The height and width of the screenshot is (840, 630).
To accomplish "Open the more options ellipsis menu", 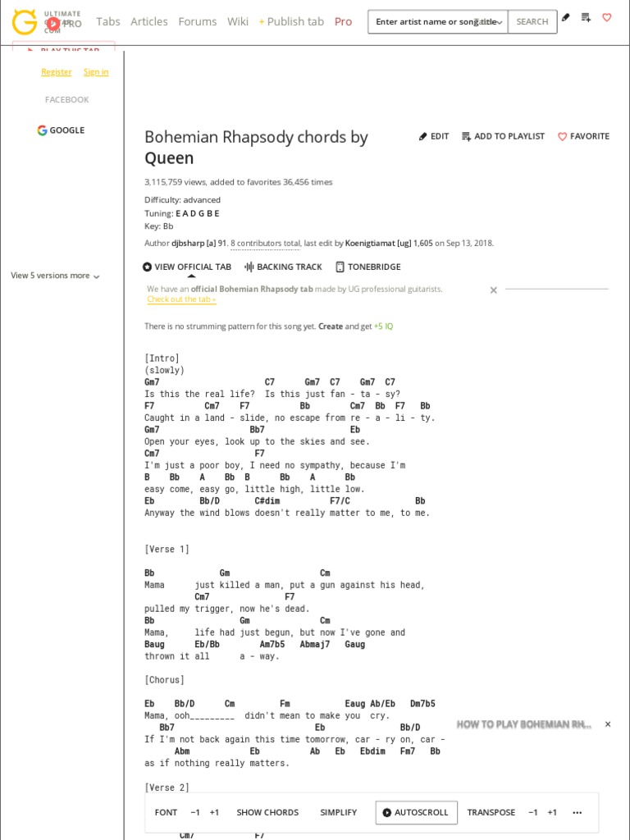I will point(577,812).
